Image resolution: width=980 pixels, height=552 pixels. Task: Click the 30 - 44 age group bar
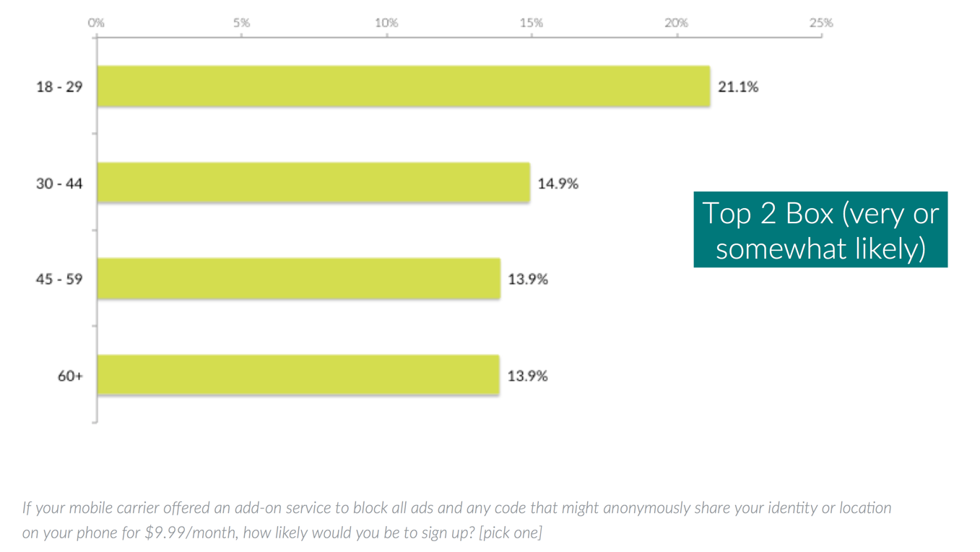[313, 183]
